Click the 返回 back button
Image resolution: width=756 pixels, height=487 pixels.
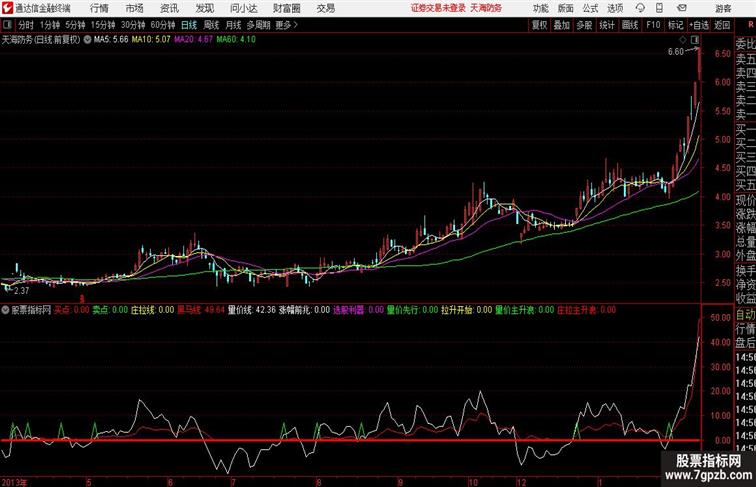point(722,25)
